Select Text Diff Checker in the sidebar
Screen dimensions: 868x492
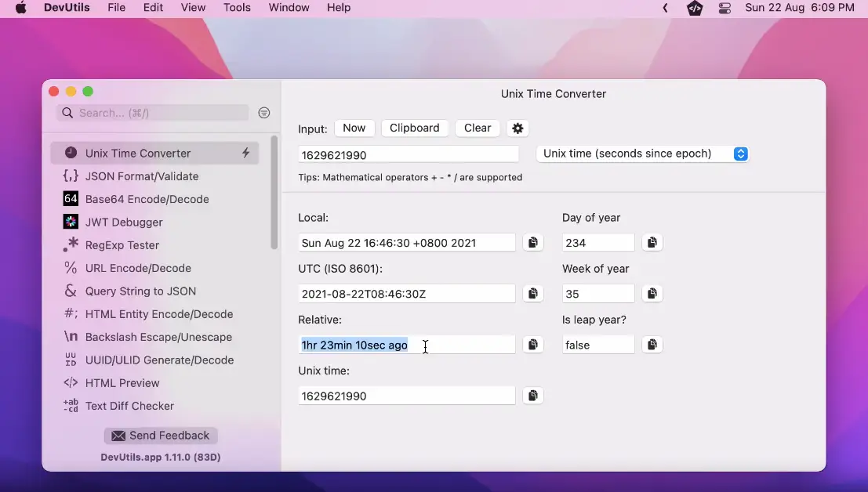click(x=154, y=406)
